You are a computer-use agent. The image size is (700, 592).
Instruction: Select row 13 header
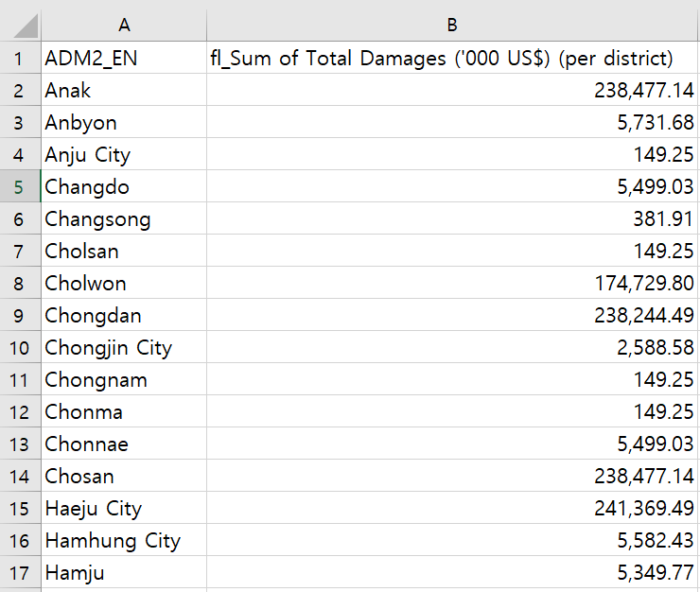pyautogui.click(x=20, y=444)
